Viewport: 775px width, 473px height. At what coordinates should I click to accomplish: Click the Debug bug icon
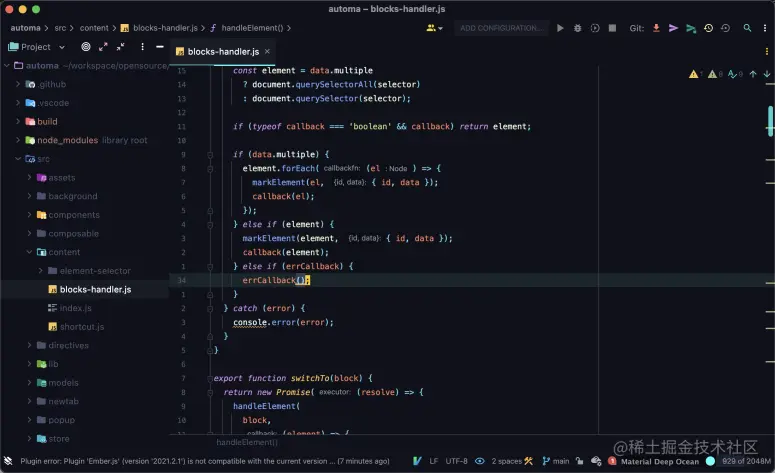577,28
